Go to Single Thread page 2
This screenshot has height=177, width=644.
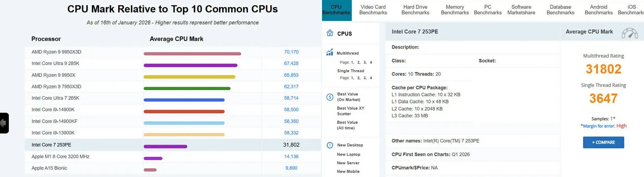[358, 78]
